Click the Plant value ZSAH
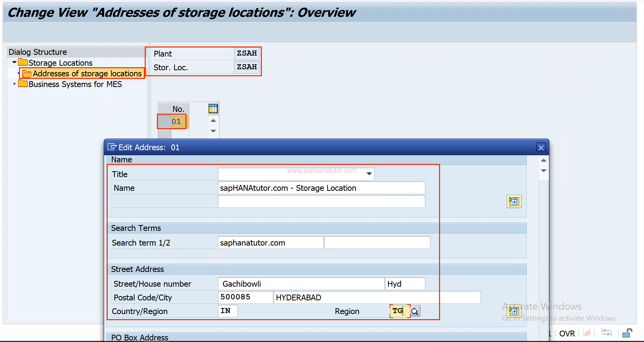The width and height of the screenshot is (644, 342). 247,53
